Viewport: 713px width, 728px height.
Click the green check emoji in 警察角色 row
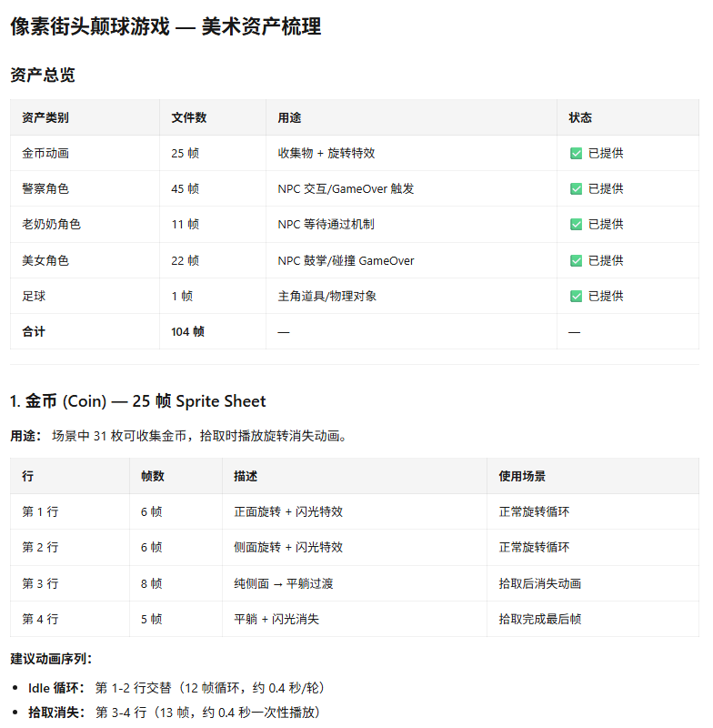pyautogui.click(x=576, y=189)
